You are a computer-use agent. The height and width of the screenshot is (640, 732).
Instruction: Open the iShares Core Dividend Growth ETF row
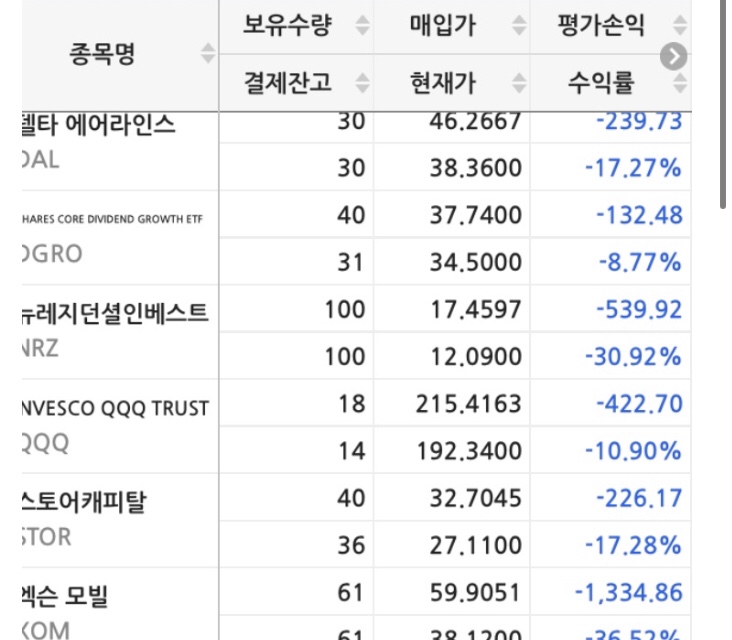pyautogui.click(x=113, y=219)
